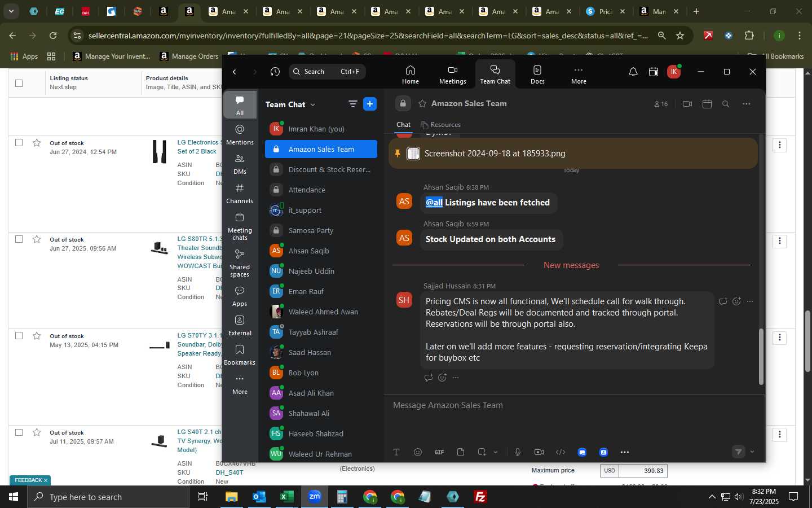Open the GIF picker
The height and width of the screenshot is (508, 812).
439,452
